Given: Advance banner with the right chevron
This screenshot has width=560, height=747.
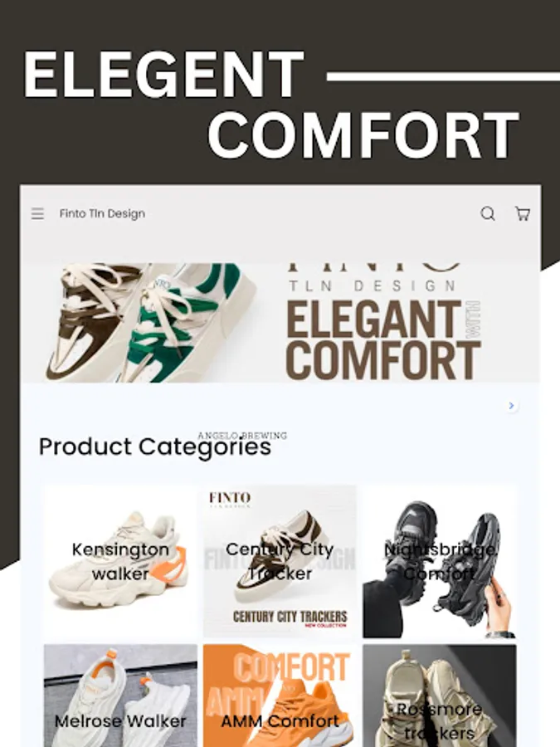Looking at the screenshot, I should [511, 405].
